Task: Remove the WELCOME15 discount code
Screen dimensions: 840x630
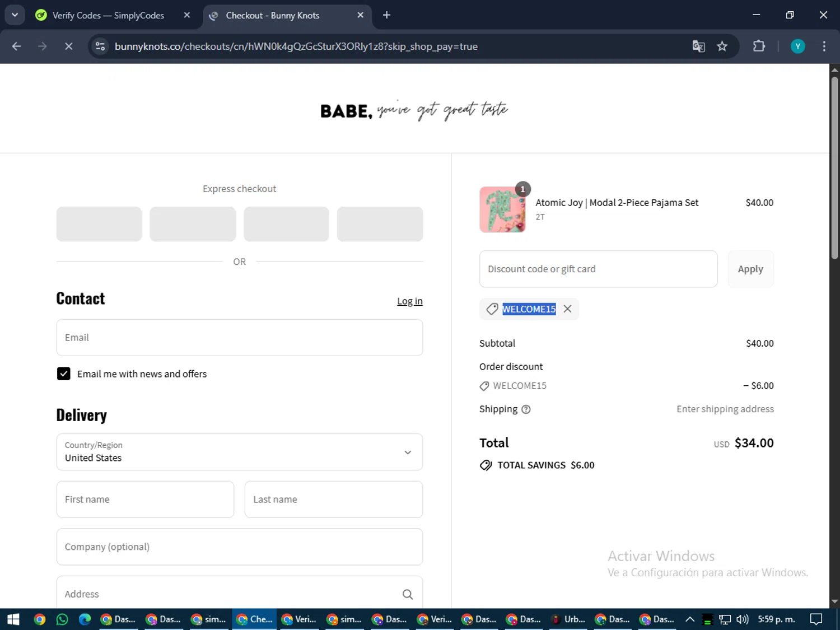Action: pos(567,309)
